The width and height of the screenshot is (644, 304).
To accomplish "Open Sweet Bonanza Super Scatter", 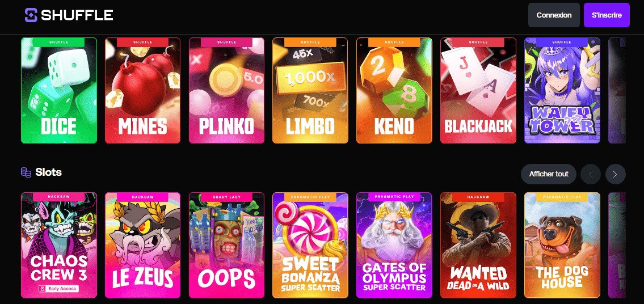I will click(x=310, y=245).
